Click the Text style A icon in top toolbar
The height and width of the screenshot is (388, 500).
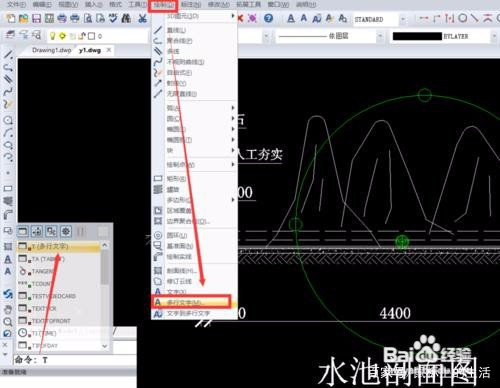point(291,18)
